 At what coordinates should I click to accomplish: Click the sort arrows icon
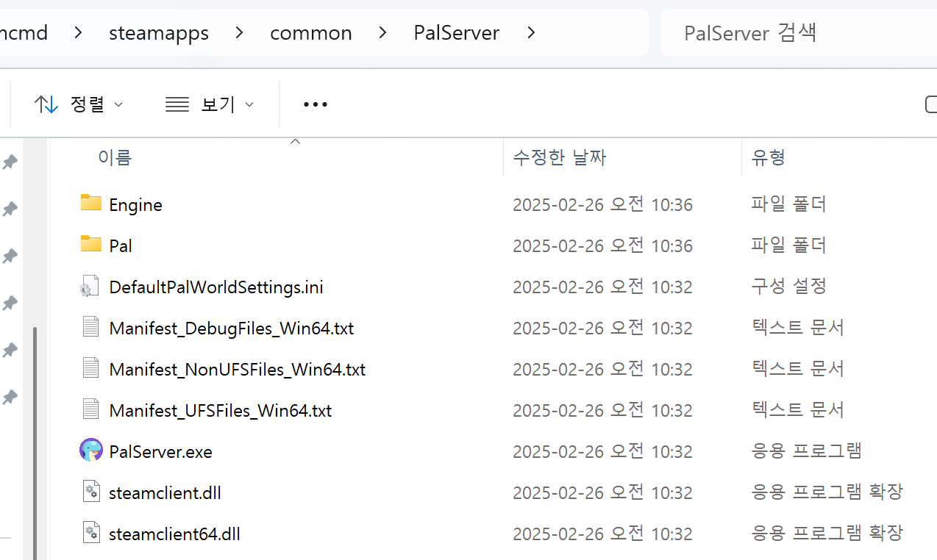[x=46, y=104]
